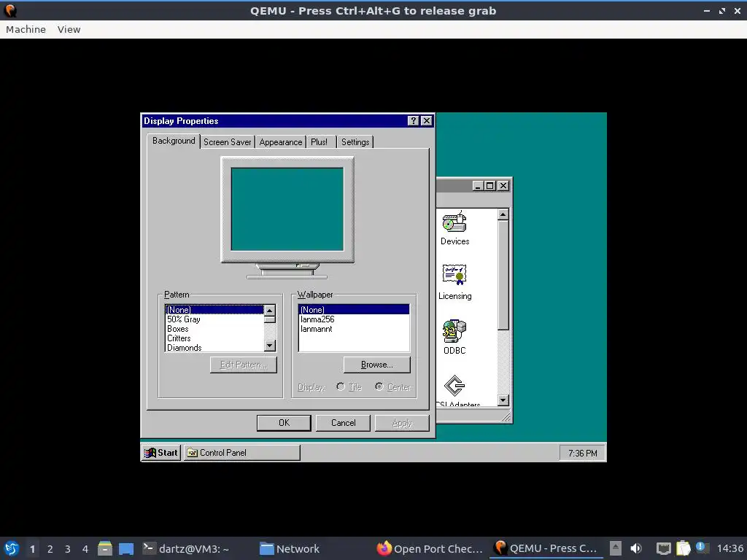Select Control Panel taskbar button
This screenshot has height=560, width=747.
(242, 452)
